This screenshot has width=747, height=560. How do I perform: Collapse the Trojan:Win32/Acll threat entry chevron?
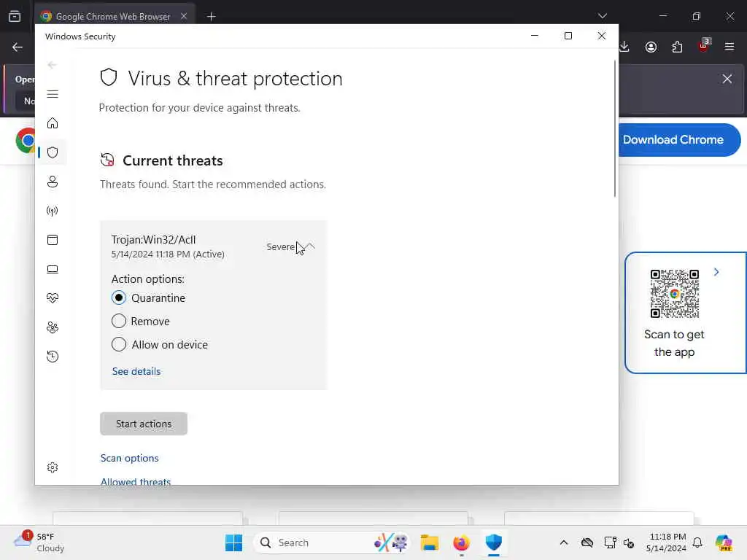310,246
